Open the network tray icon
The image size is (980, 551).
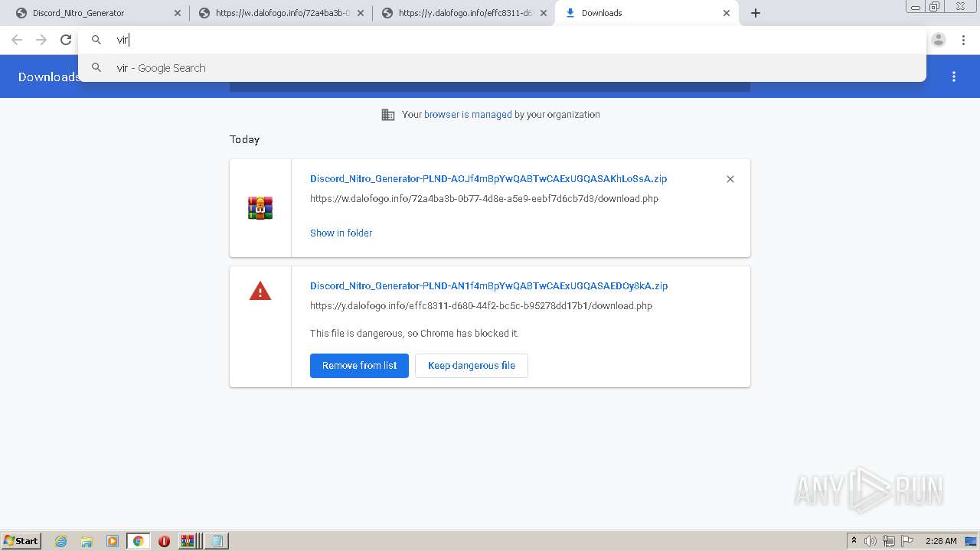tap(889, 541)
